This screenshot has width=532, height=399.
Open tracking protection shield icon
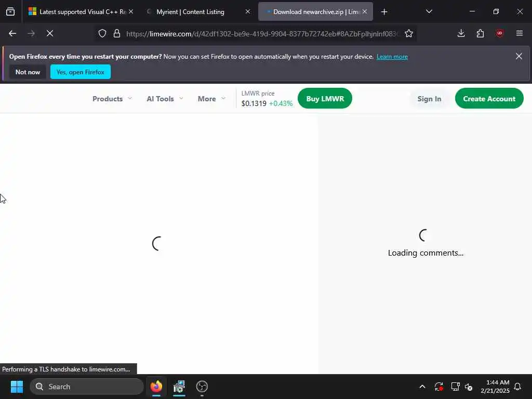(x=102, y=33)
